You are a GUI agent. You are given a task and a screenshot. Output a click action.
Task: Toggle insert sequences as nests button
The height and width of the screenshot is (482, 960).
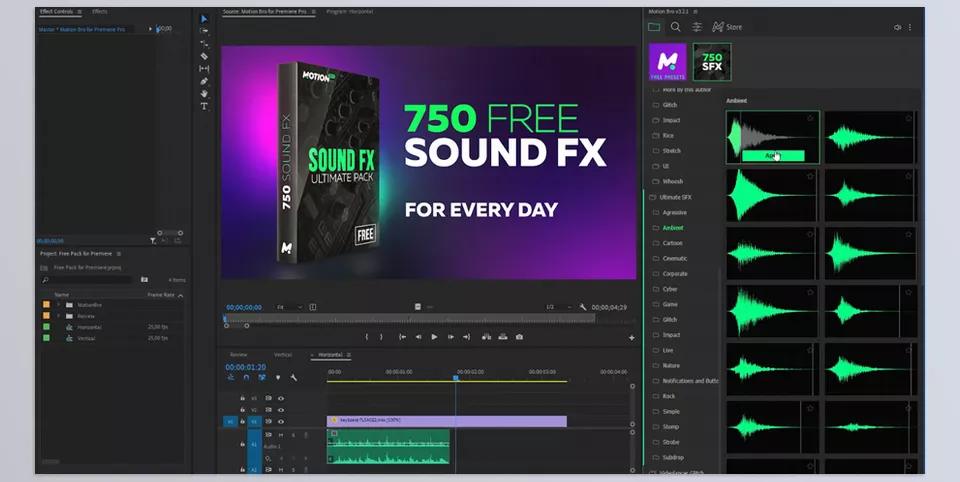point(231,377)
